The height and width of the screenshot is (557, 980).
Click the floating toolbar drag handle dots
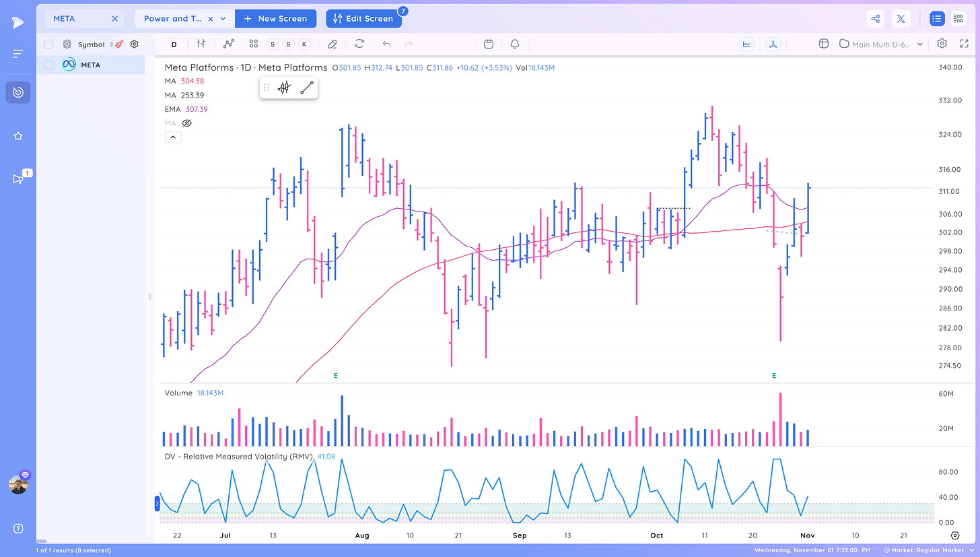(x=266, y=88)
